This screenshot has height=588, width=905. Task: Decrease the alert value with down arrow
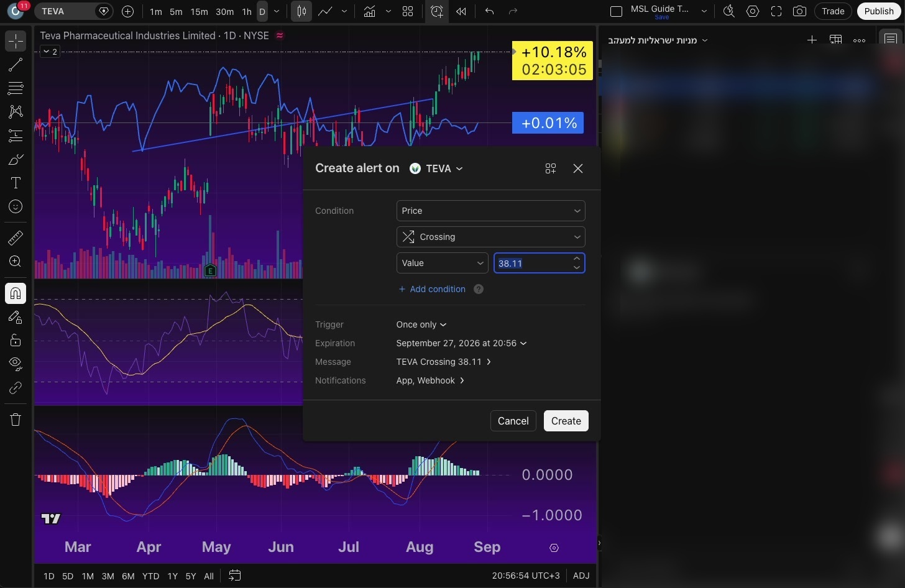(x=577, y=268)
